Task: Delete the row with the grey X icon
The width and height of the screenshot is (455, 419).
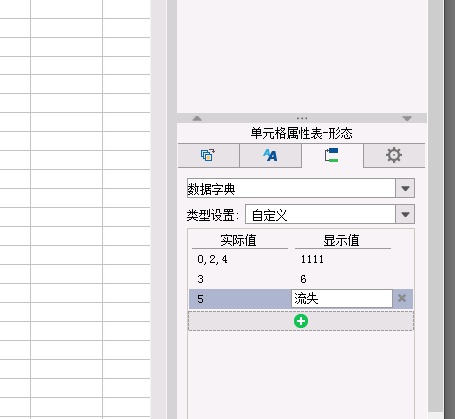Action: 402,298
